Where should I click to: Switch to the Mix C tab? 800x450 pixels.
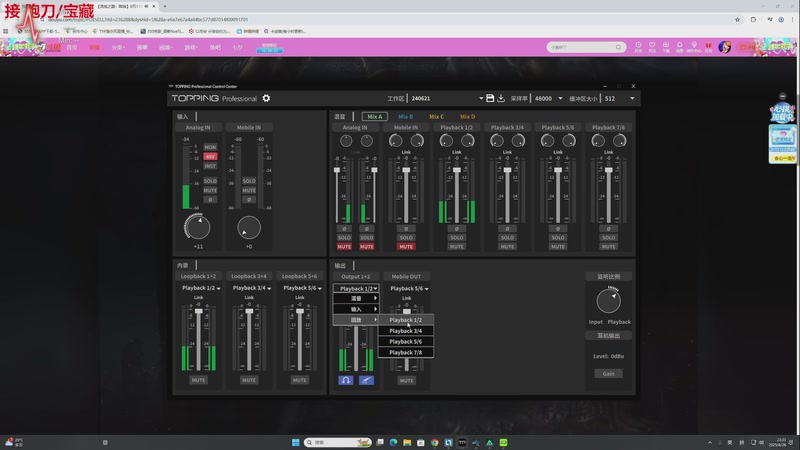(436, 117)
